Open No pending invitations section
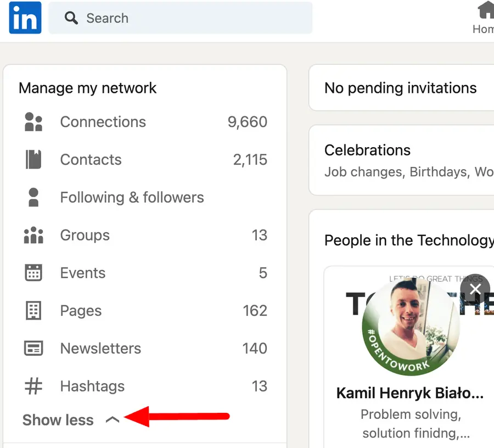Viewport: 494px width, 448px height. click(x=401, y=88)
